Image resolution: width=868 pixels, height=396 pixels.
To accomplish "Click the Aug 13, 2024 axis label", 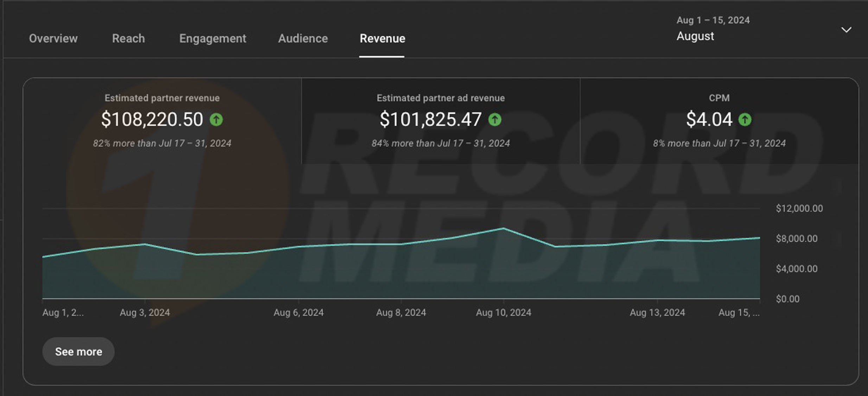I will click(657, 313).
